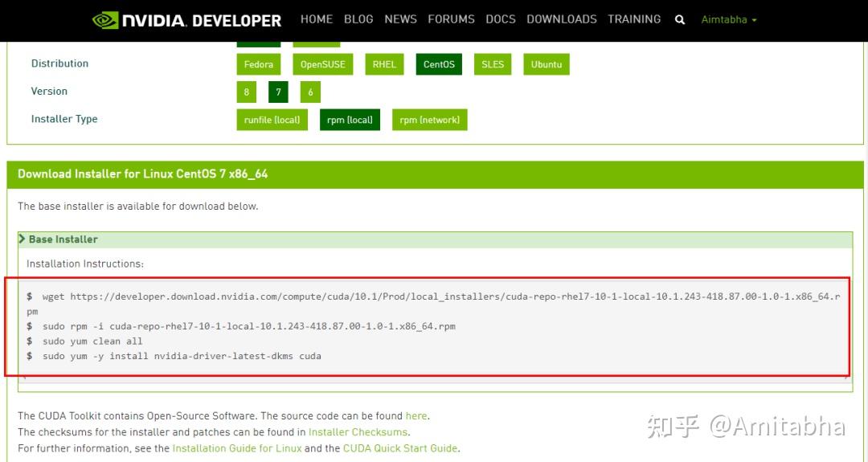Open the TRAINING page
Viewport: 868px width, 462px height.
pyautogui.click(x=634, y=19)
